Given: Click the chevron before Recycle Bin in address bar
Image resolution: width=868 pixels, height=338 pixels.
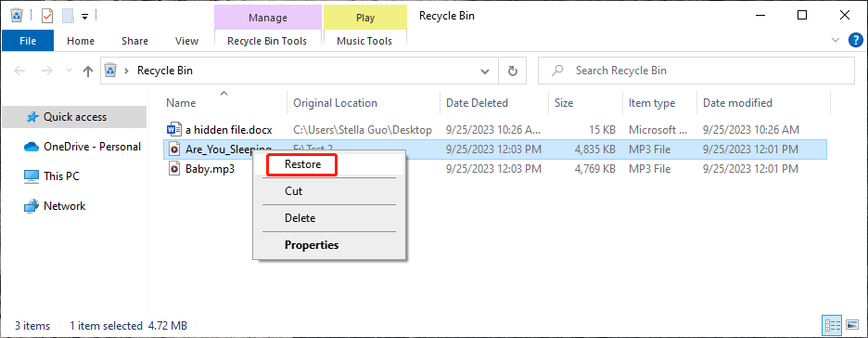Looking at the screenshot, I should tap(127, 71).
